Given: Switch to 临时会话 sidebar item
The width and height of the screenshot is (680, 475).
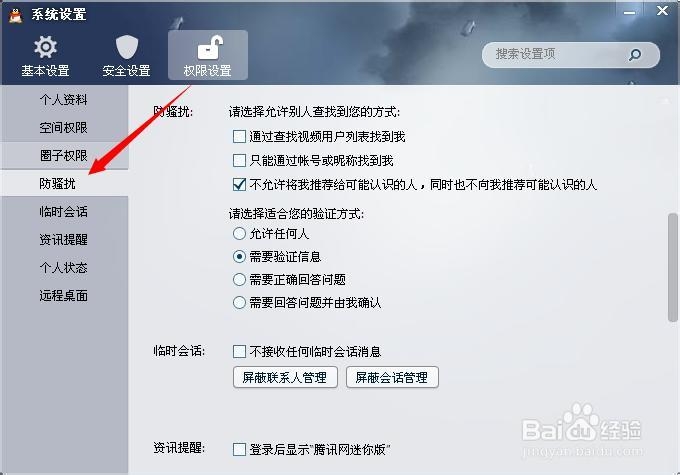Looking at the screenshot, I should tap(64, 212).
